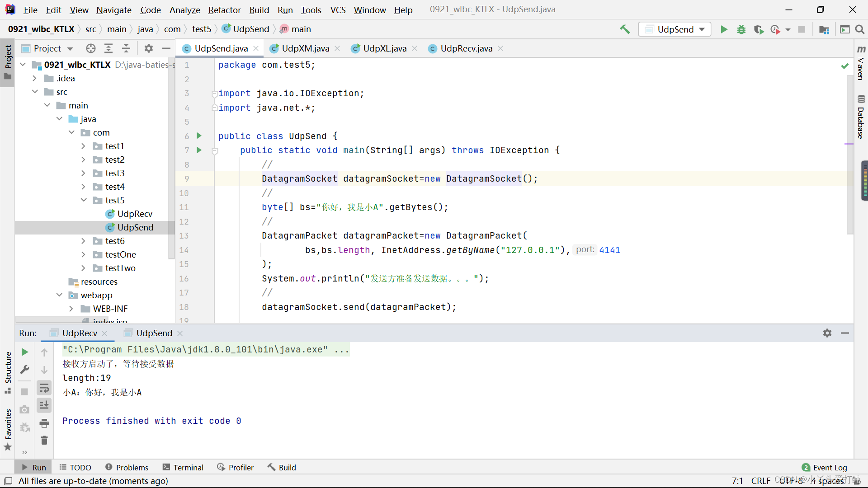The image size is (868, 488).
Task: Click Expand All in Project panel
Action: click(108, 48)
